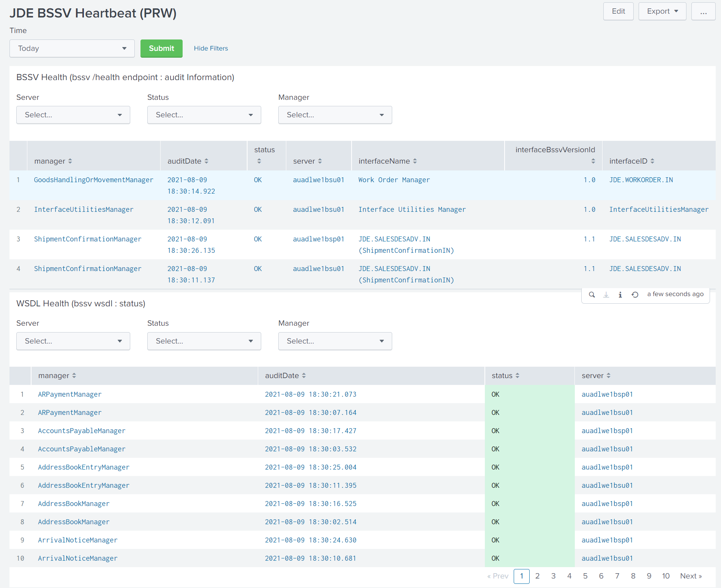Expand WSDL Health Manager select dropdown
This screenshot has height=588, width=721.
pos(335,341)
